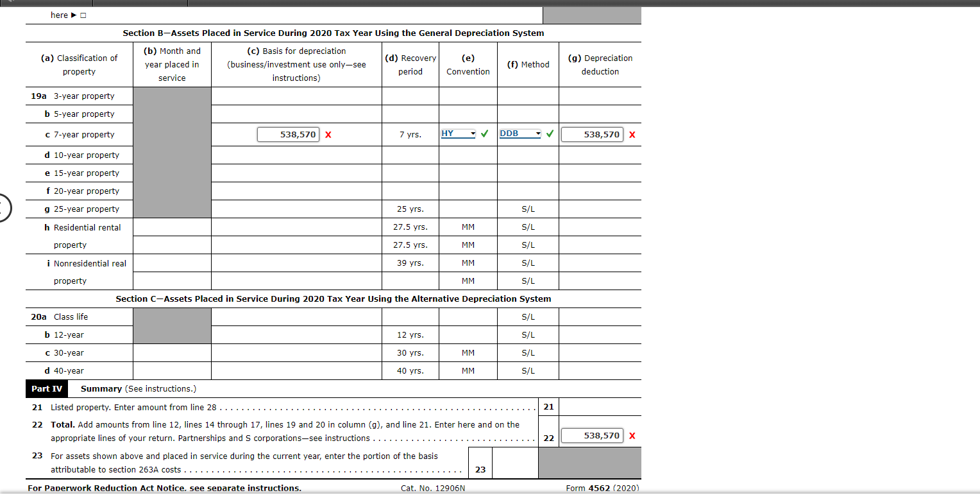Click the 'c 7-year property' row label
The width and height of the screenshot is (980, 502).
tap(80, 135)
